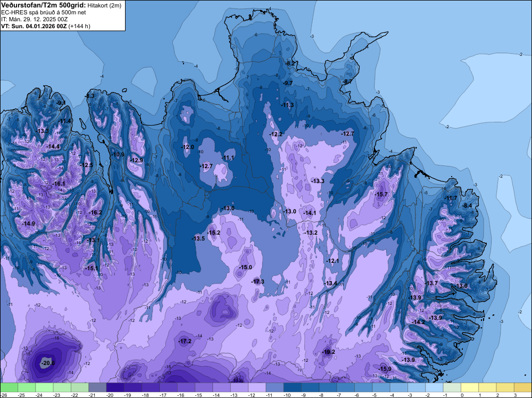Click the -11.1 temperature label
The width and height of the screenshot is (532, 398).
[x=228, y=158]
